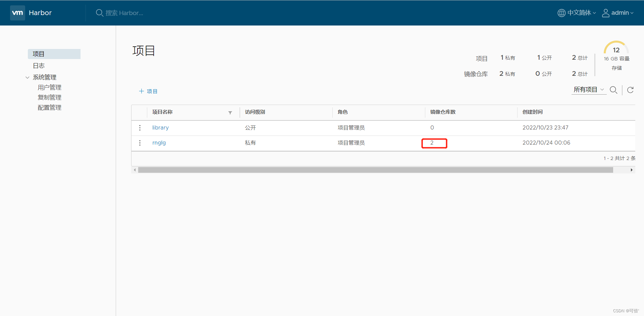Click the horizontal scrollbar thumb
Viewport: 644px width, 316px height.
376,170
